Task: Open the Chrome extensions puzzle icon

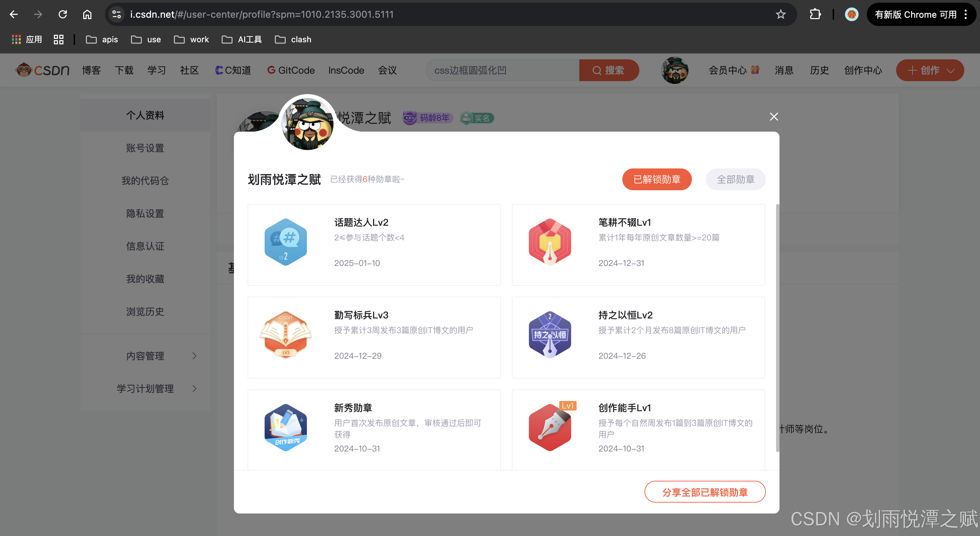Action: (815, 14)
